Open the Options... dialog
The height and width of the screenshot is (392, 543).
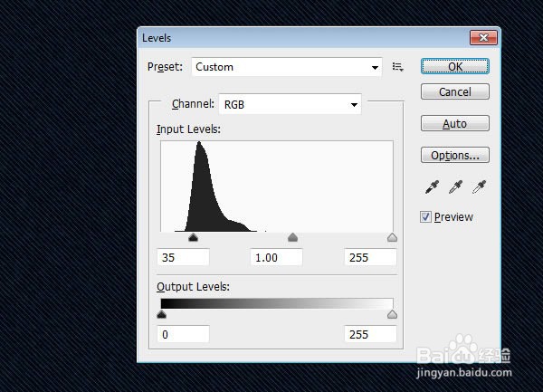click(x=455, y=155)
